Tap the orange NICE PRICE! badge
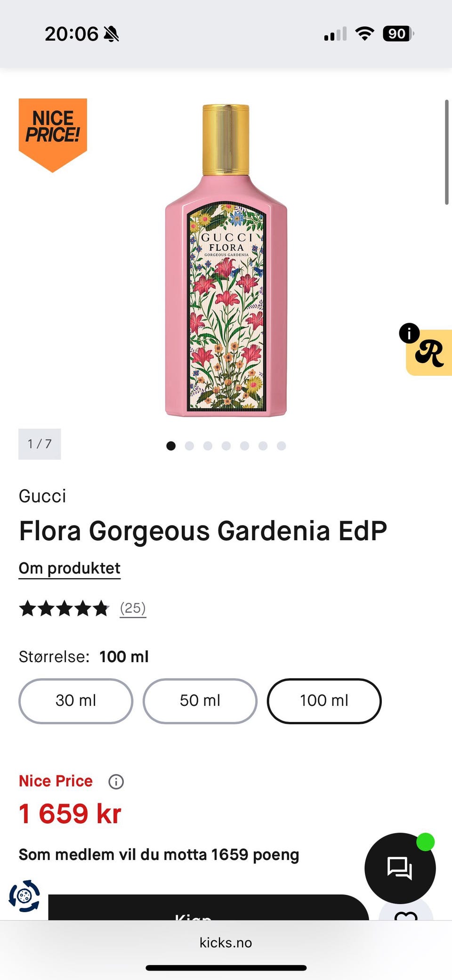452x980 pixels. [53, 135]
